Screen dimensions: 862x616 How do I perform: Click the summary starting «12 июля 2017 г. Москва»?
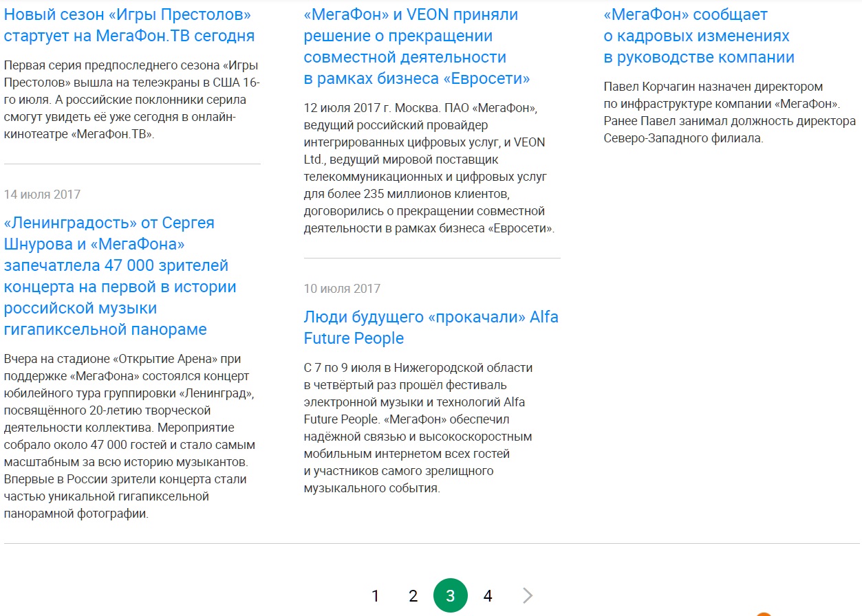point(429,168)
